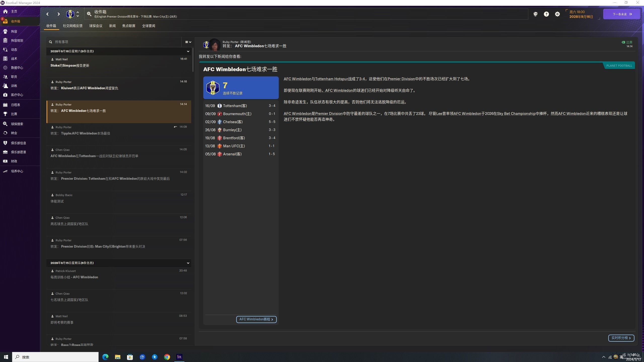Click the top bar 收件箱 search field
This screenshot has height=362, width=644.
pyautogui.click(x=306, y=14)
